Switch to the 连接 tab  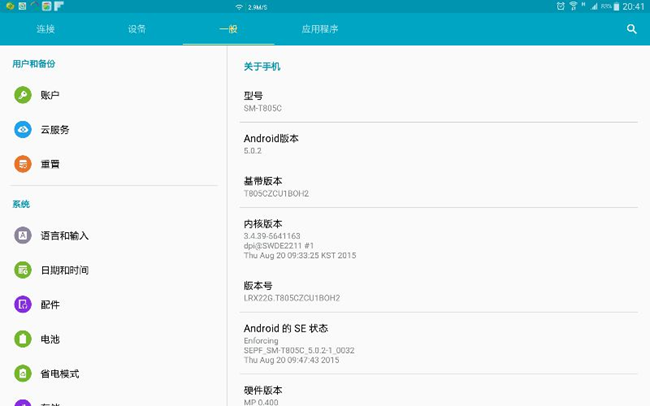click(46, 29)
